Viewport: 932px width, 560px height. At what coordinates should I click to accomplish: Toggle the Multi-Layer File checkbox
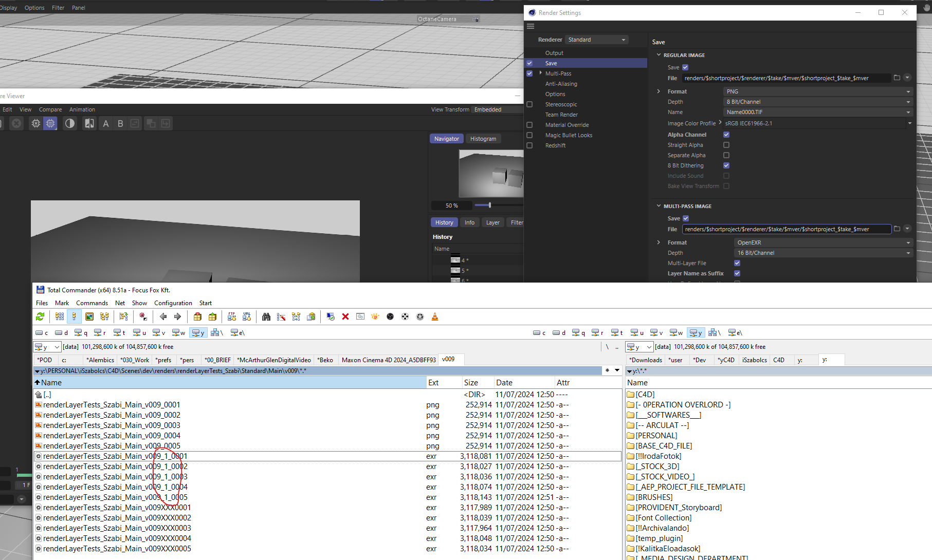pos(737,263)
